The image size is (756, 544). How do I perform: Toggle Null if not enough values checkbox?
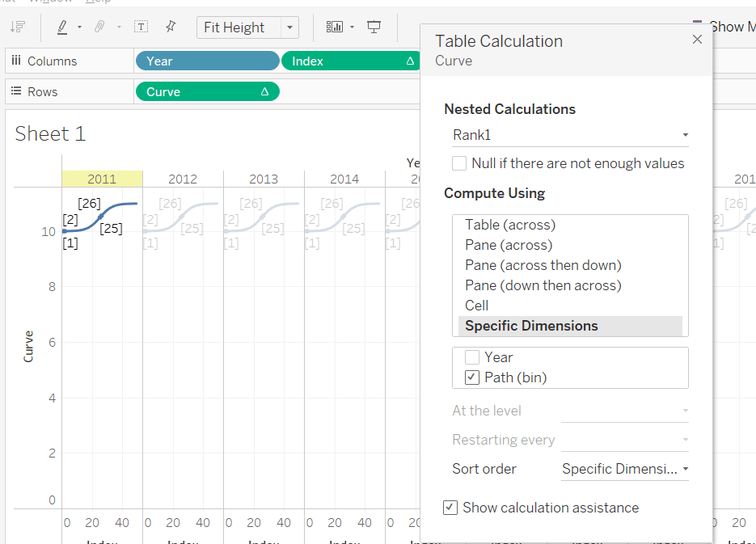tap(459, 163)
